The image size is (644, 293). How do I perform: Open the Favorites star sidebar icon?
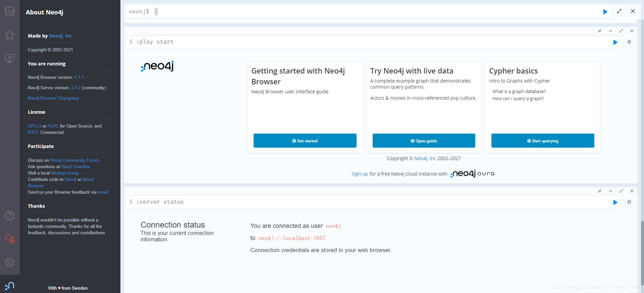tap(10, 35)
